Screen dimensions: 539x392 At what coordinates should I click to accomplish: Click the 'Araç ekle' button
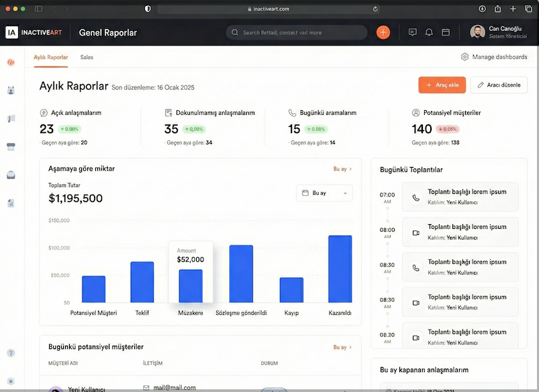[x=442, y=85]
